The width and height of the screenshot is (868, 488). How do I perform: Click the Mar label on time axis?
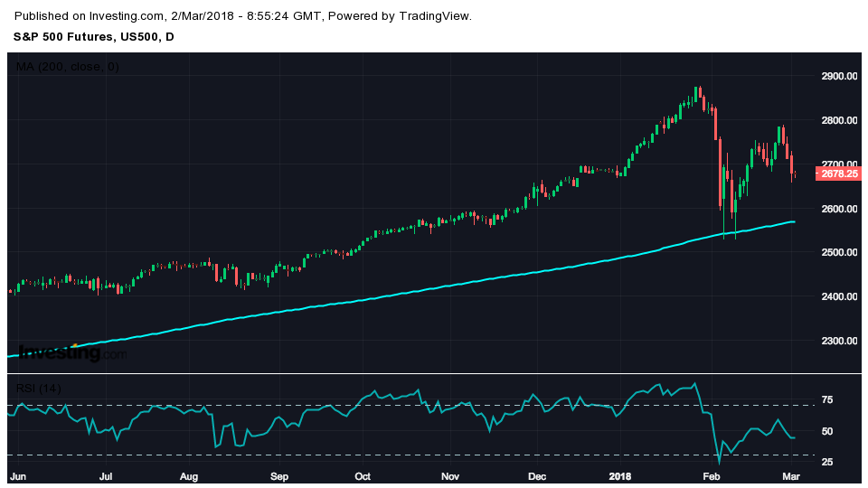[792, 476]
